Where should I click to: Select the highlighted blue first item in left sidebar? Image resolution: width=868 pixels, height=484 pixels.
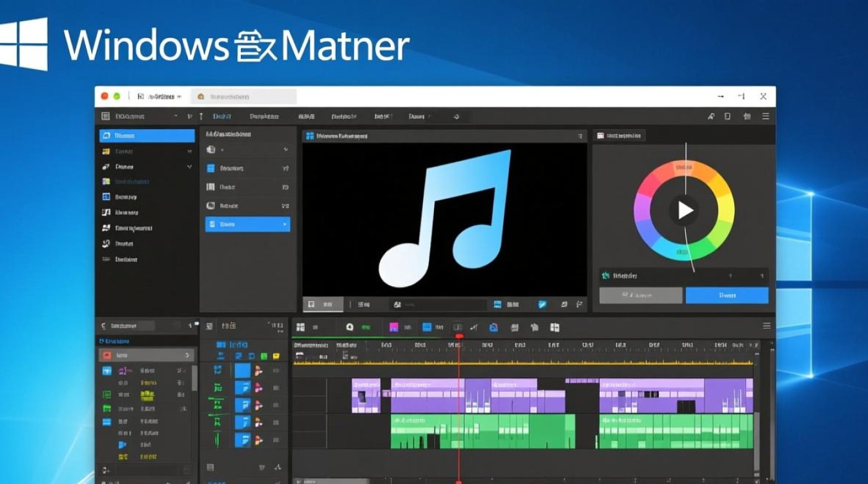pyautogui.click(x=147, y=136)
